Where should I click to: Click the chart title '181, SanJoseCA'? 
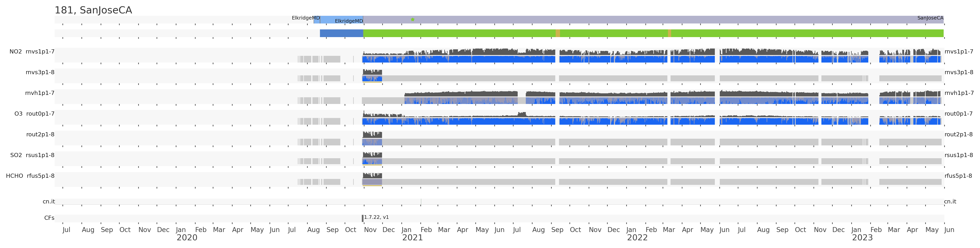[93, 10]
